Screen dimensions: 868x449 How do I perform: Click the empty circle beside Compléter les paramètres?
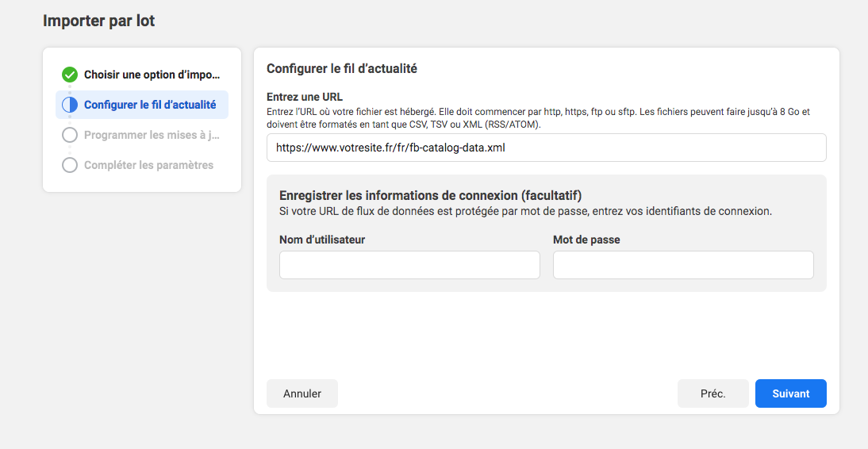pyautogui.click(x=70, y=165)
